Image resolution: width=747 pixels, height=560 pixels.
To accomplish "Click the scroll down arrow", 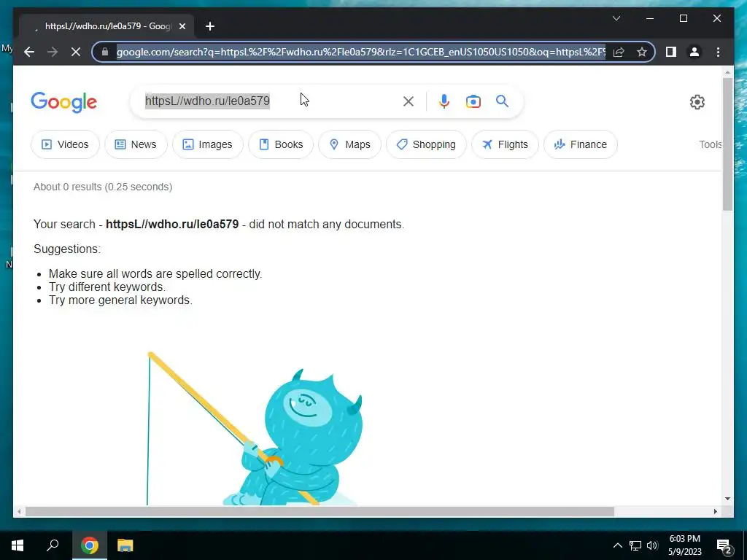I will click(727, 499).
